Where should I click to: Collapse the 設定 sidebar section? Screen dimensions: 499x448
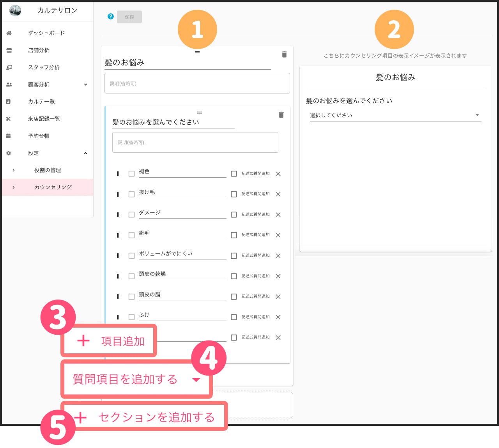(85, 153)
